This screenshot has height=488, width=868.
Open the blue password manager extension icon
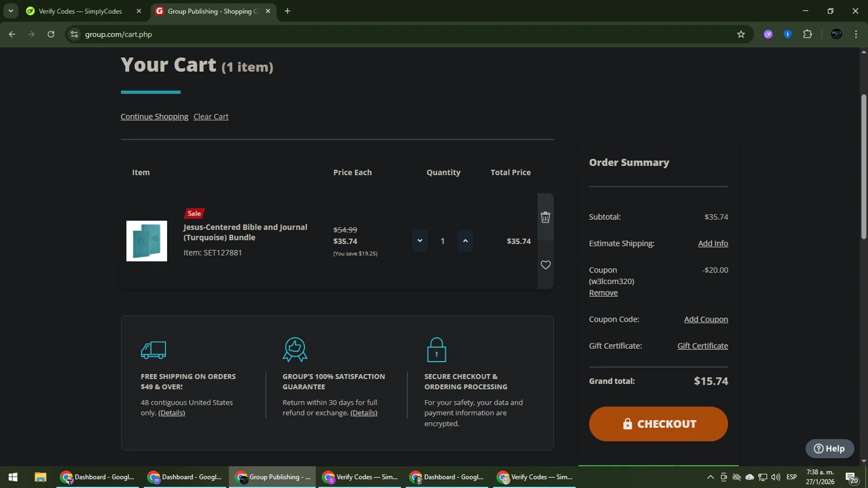[788, 34]
